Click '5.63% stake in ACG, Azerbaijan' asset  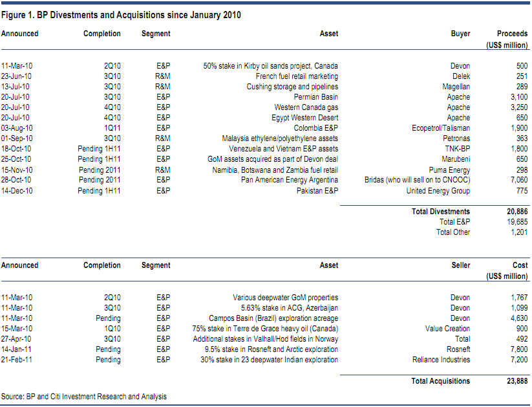[290, 308]
